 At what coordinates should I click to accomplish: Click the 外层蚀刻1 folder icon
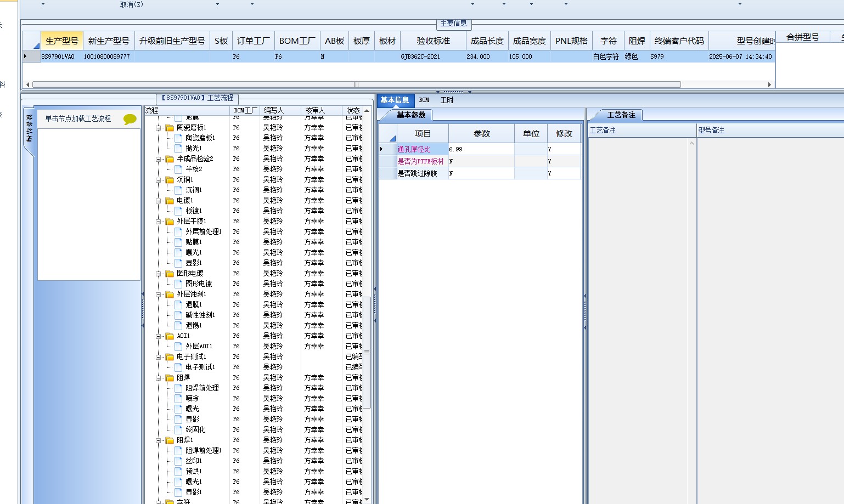(x=170, y=295)
